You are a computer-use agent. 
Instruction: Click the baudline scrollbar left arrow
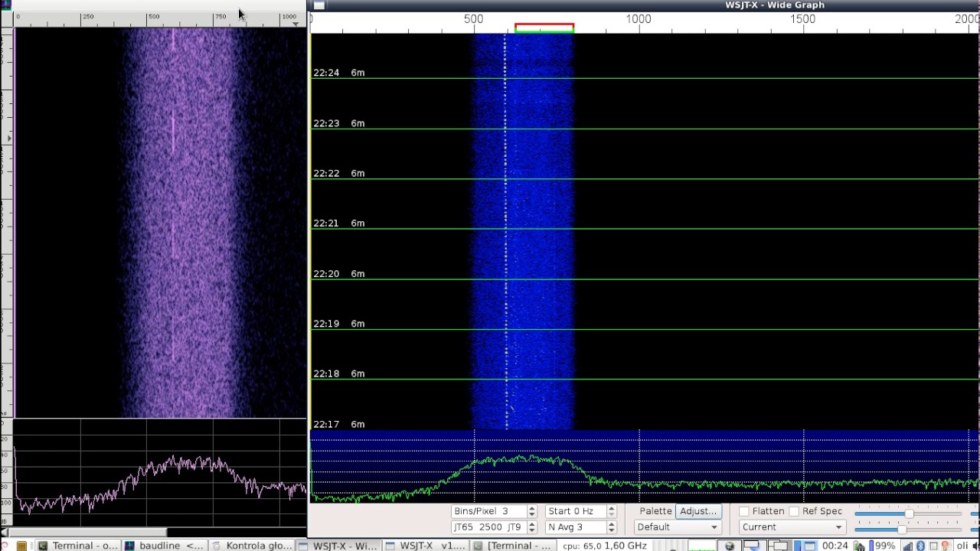(4, 532)
